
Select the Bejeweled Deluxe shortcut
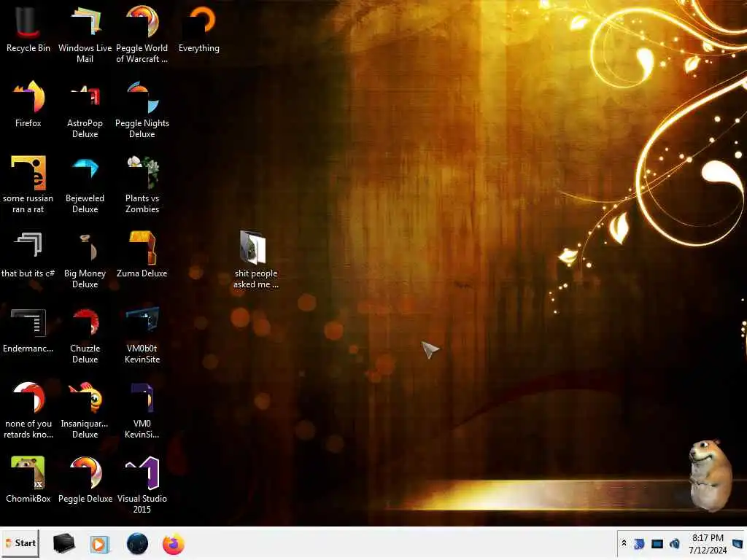85,185
